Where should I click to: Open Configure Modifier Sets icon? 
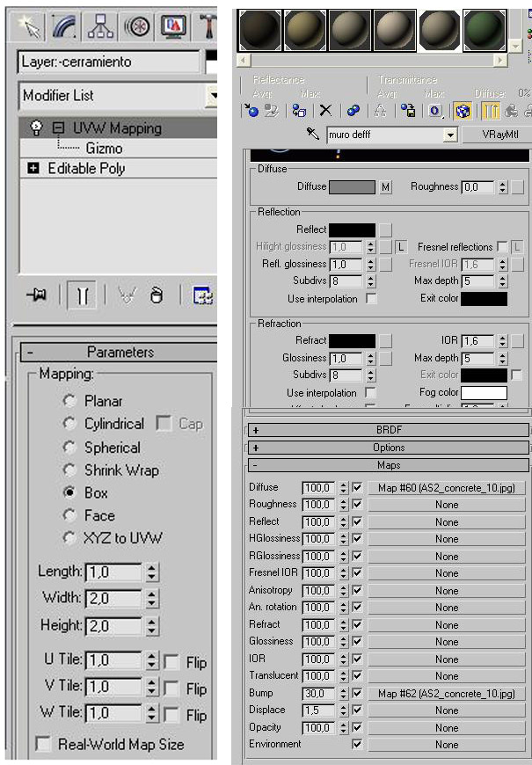point(202,295)
